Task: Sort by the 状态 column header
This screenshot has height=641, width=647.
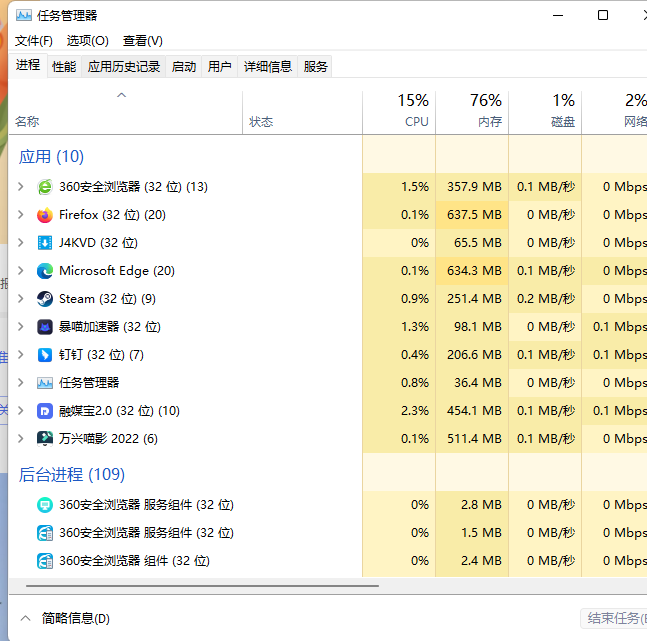Action: point(302,113)
